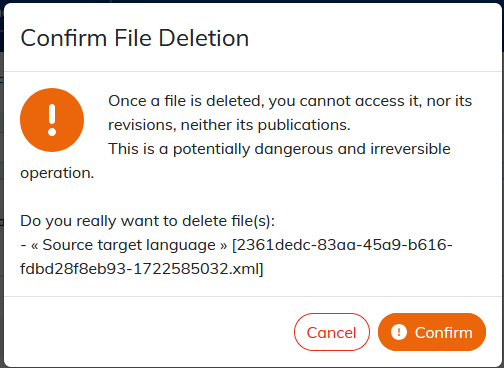Click the word "Confirm" in the dialog header
Image resolution: width=504 pixels, height=368 pixels.
click(x=64, y=38)
